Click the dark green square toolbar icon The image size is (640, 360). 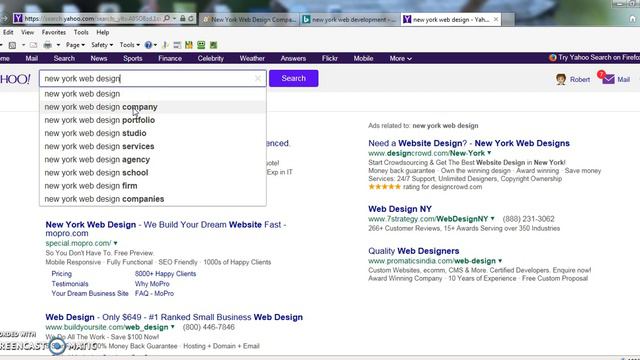coord(213,45)
